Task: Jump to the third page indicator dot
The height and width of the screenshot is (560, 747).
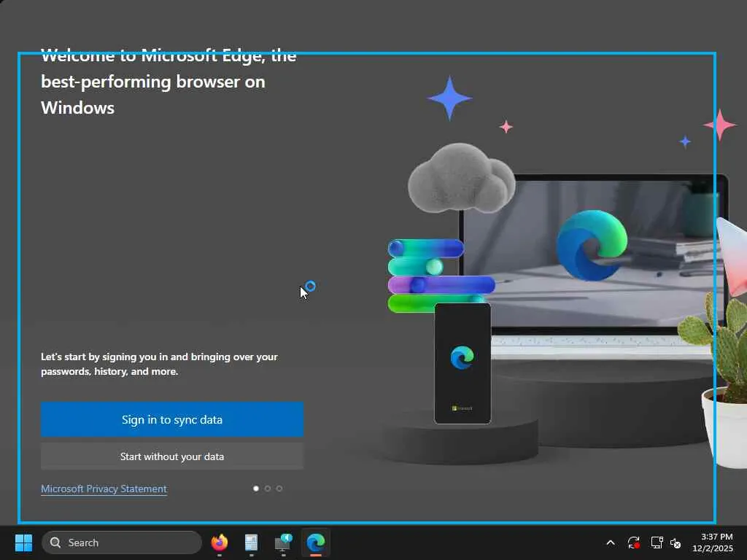Action: [279, 489]
